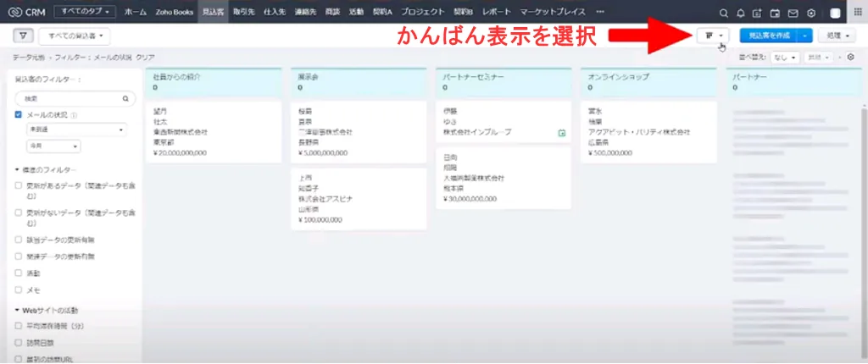868x364 pixels.
Task: Check the 該当データの更新有無 checkbox
Action: [x=19, y=240]
